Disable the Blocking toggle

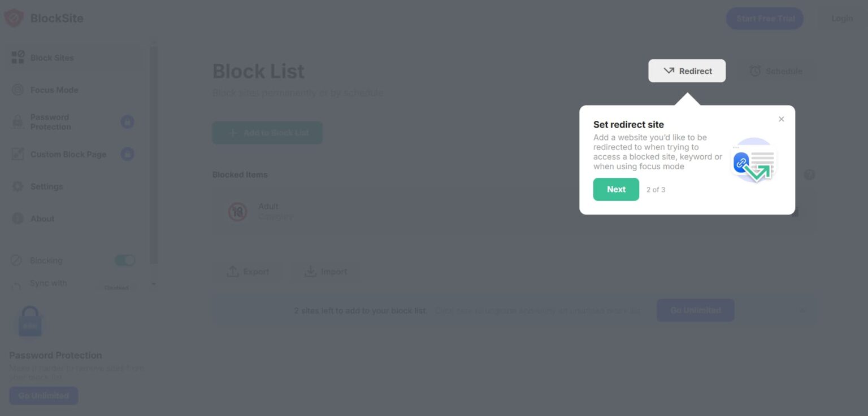click(125, 260)
